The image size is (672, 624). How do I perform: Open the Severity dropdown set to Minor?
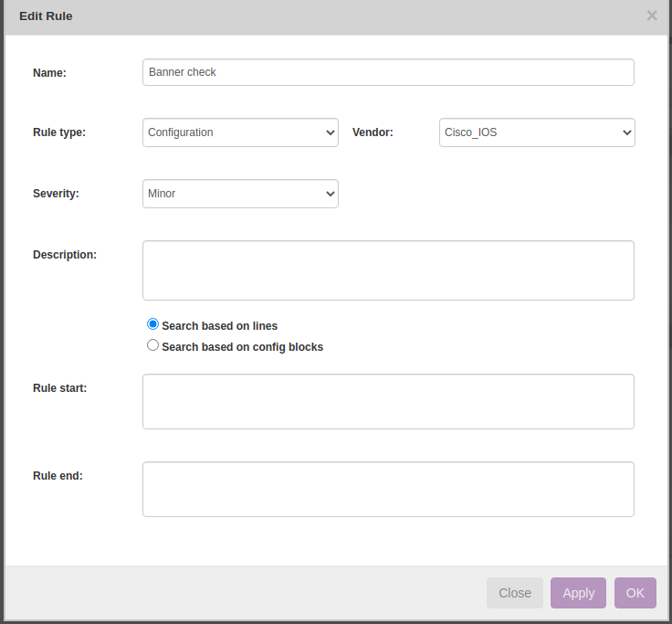[240, 194]
